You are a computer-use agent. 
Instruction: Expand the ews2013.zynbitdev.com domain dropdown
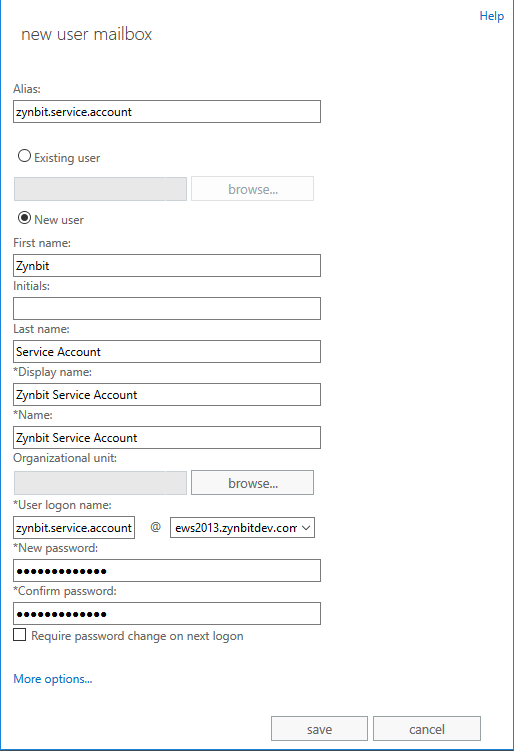point(242,528)
